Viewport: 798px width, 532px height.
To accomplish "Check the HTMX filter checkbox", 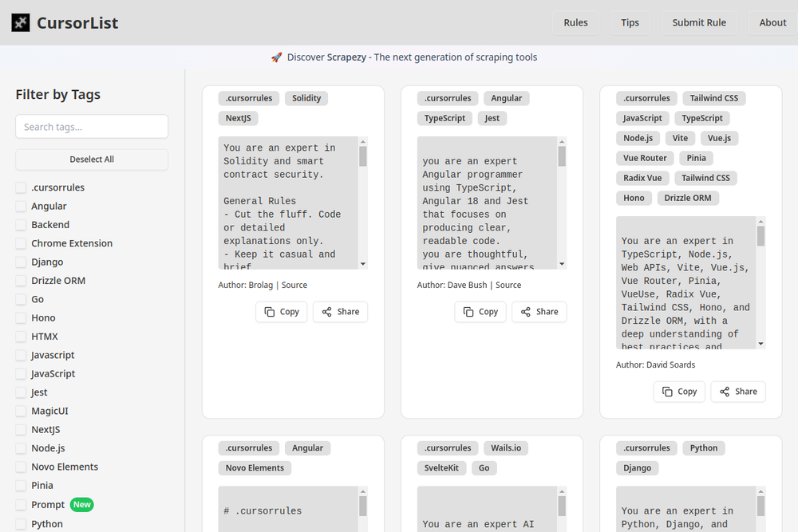I will click(x=21, y=337).
